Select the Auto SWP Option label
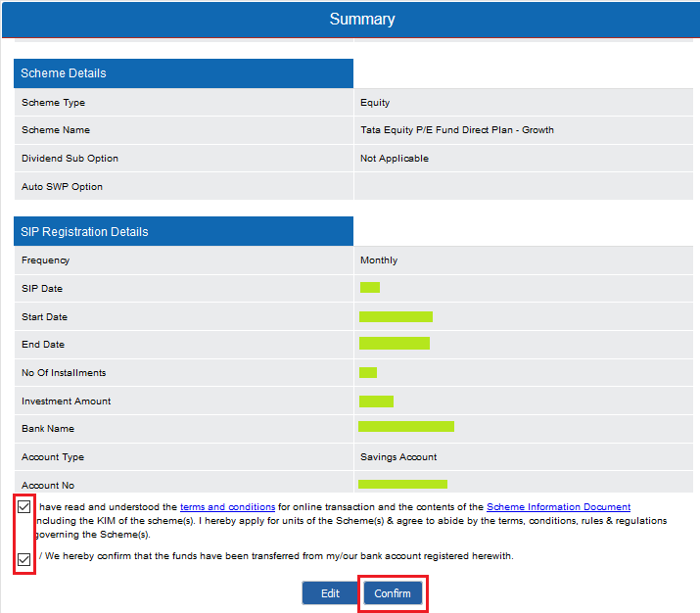700x613 pixels. (62, 187)
